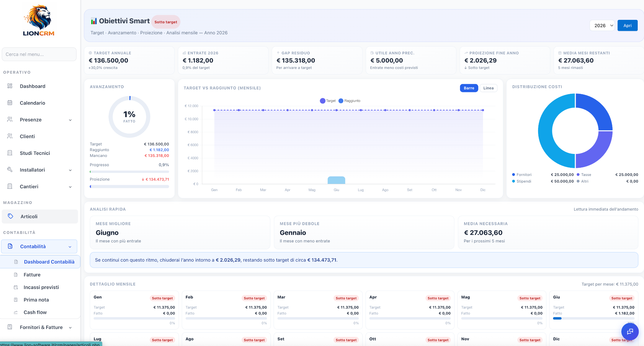Expand the Presenze submenu chevron

click(70, 120)
